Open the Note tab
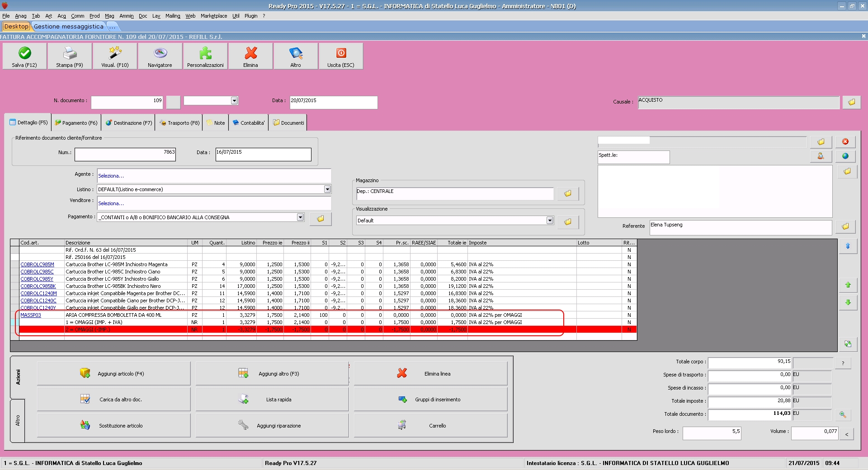 (x=216, y=123)
